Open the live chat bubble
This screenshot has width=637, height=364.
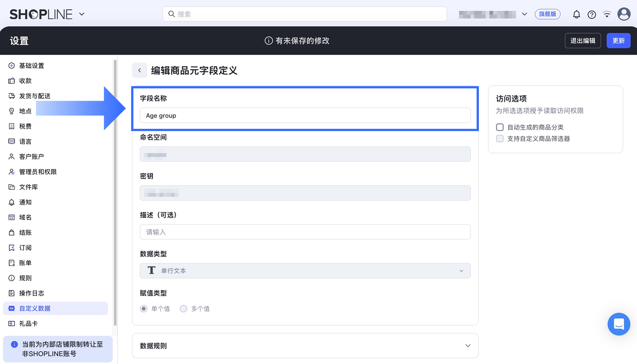(619, 324)
